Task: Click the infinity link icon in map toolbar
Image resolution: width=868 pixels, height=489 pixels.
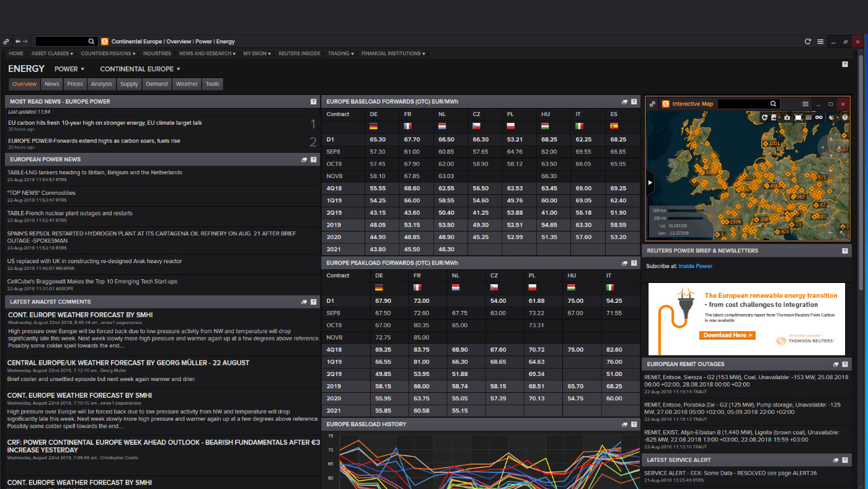Action: (x=818, y=117)
